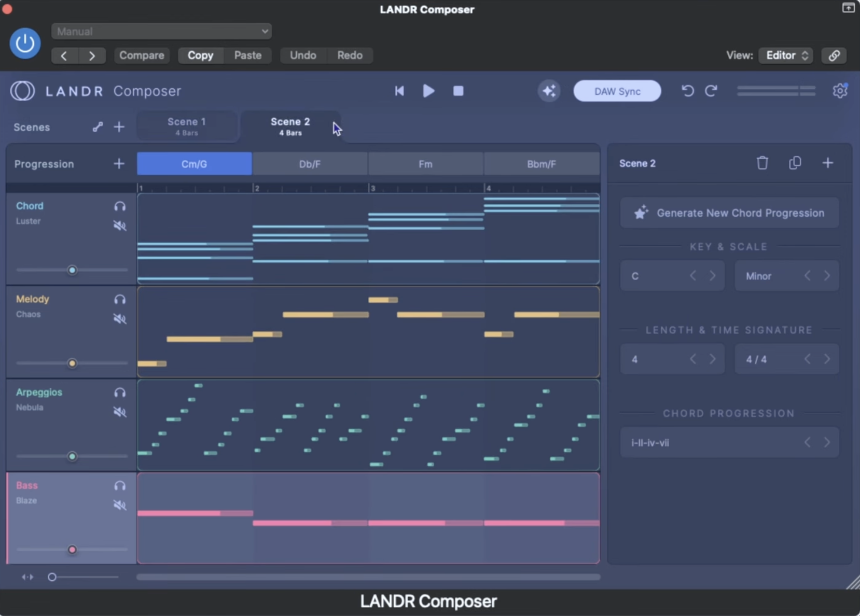
Task: Select previous key with left arrow
Action: coord(693,276)
